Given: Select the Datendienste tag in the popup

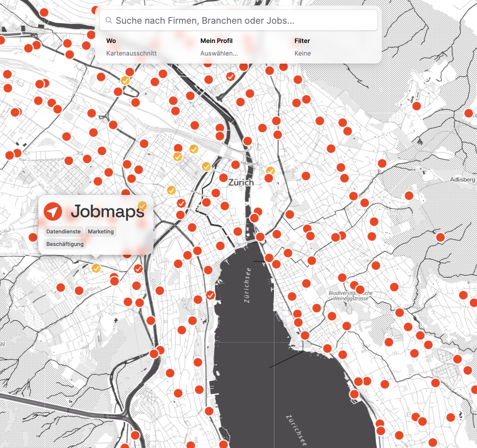Looking at the screenshot, I should pos(63,232).
